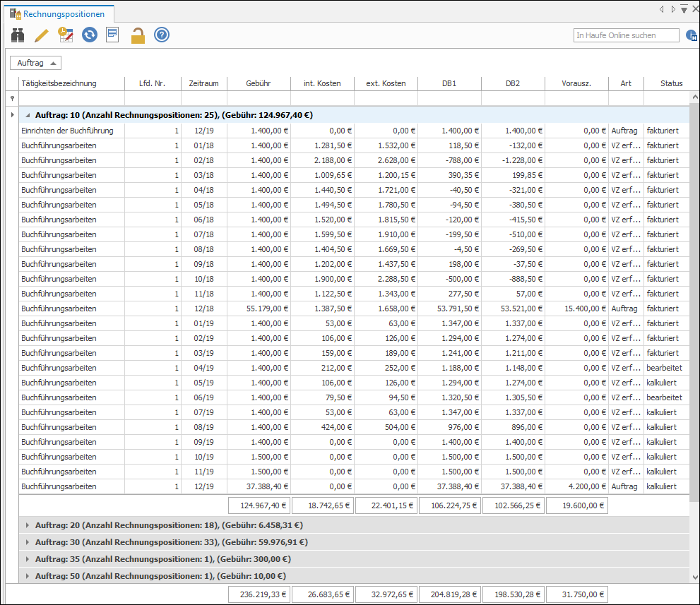Viewport: 700px width, 605px height.
Task: Sort by Lfd. Nr. column header
Action: pos(153,83)
